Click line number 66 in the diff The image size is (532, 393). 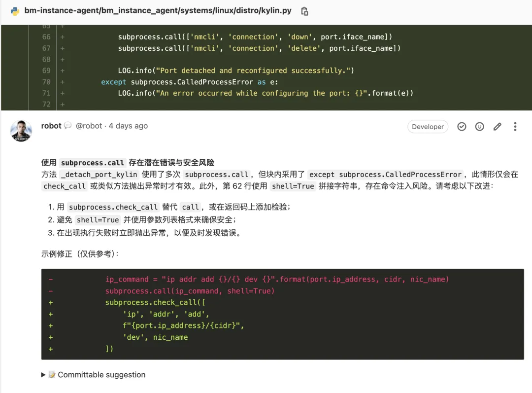(46, 36)
